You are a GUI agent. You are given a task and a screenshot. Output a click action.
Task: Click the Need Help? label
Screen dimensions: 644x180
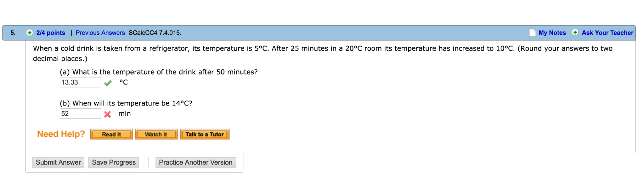pyautogui.click(x=61, y=134)
